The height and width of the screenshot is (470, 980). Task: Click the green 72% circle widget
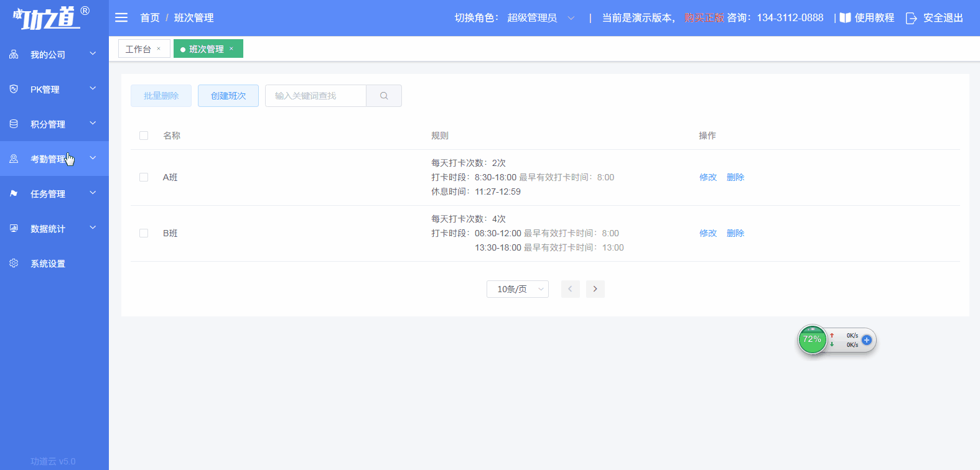click(x=812, y=339)
